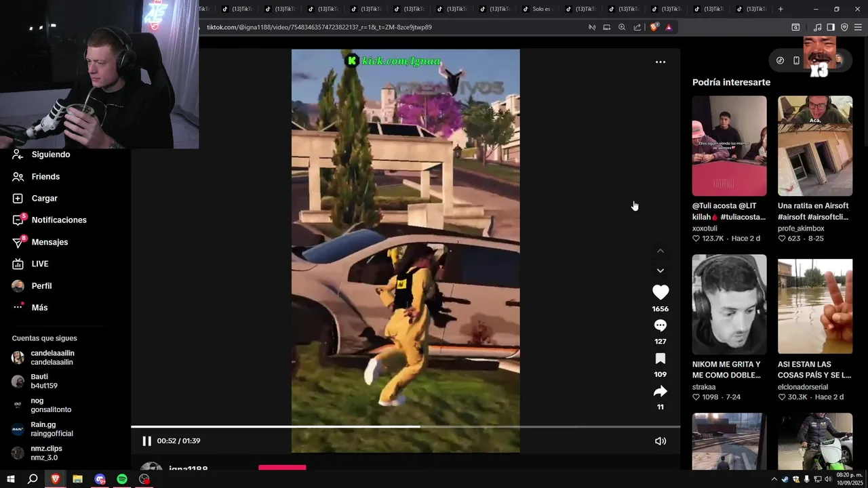The height and width of the screenshot is (488, 868).
Task: Open Mensajes in the sidebar
Action: [x=50, y=242]
